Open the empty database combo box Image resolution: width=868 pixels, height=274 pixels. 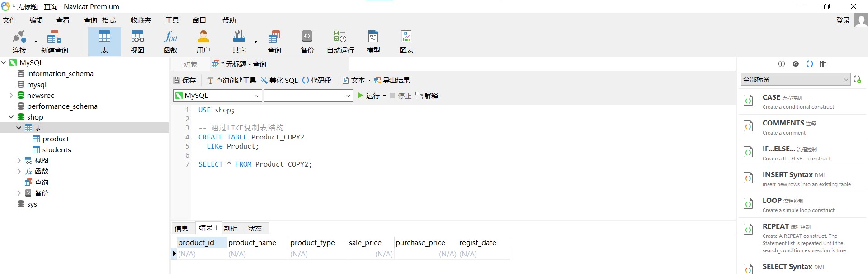coord(308,96)
